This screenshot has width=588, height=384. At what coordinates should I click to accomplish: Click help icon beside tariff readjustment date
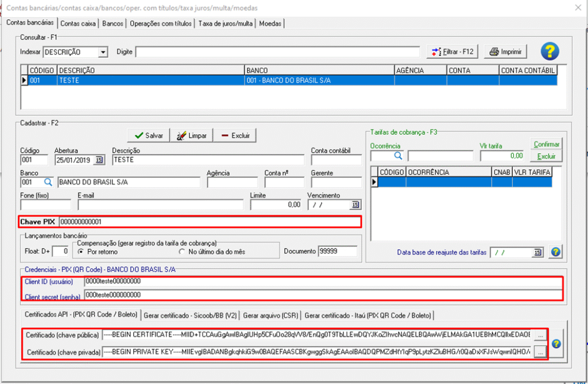click(555, 252)
